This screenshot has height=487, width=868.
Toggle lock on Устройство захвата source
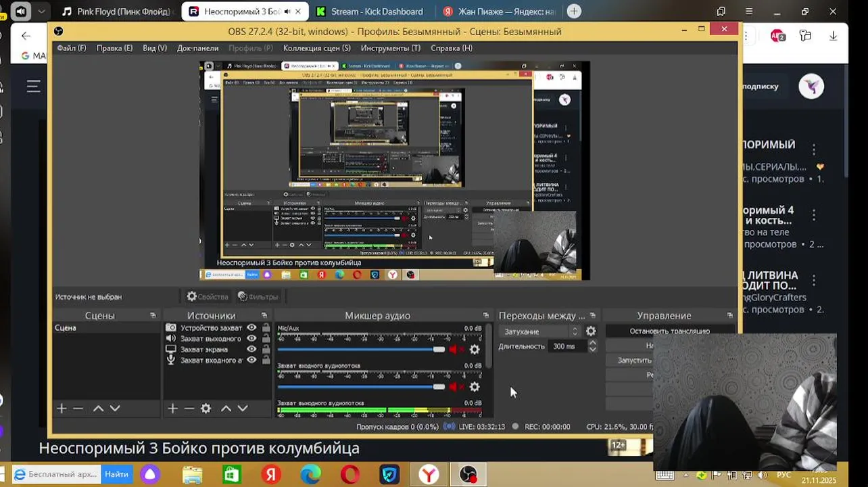coord(266,327)
